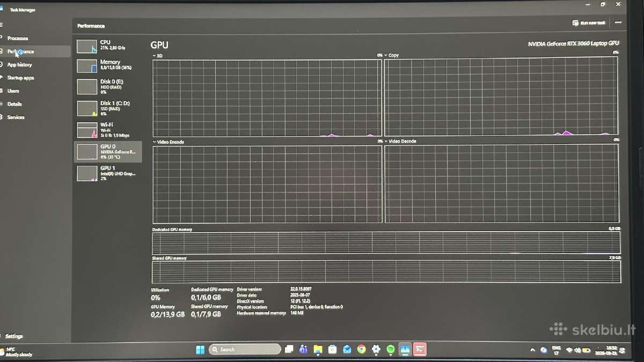Image resolution: width=644 pixels, height=362 pixels.
Task: Open the Video Encode graph dropdown
Action: 169,142
